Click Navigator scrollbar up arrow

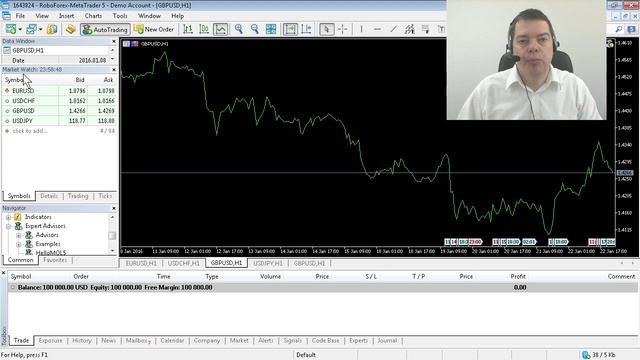pos(112,217)
